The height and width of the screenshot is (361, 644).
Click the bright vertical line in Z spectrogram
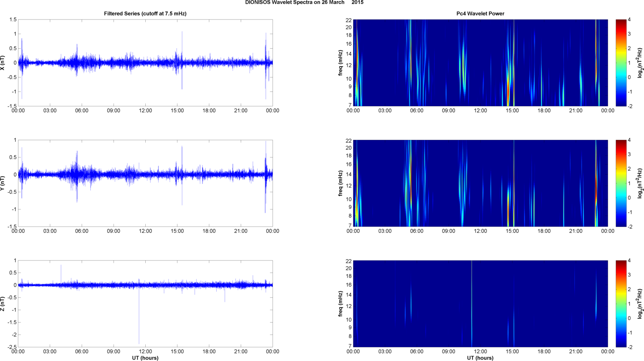click(x=472, y=304)
